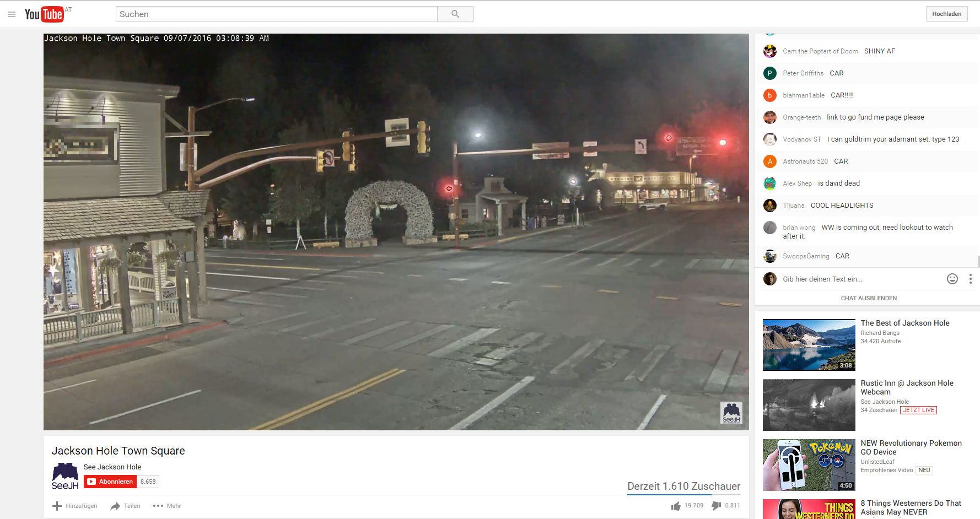The width and height of the screenshot is (980, 519).
Task: Hide chat with CHAT AUSBLENDEN
Action: 869,298
